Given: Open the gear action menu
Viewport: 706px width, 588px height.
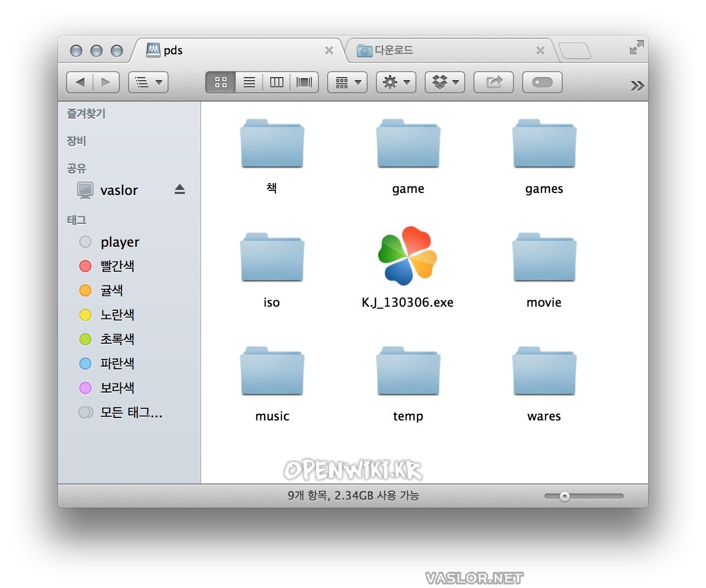Looking at the screenshot, I should click(x=396, y=82).
